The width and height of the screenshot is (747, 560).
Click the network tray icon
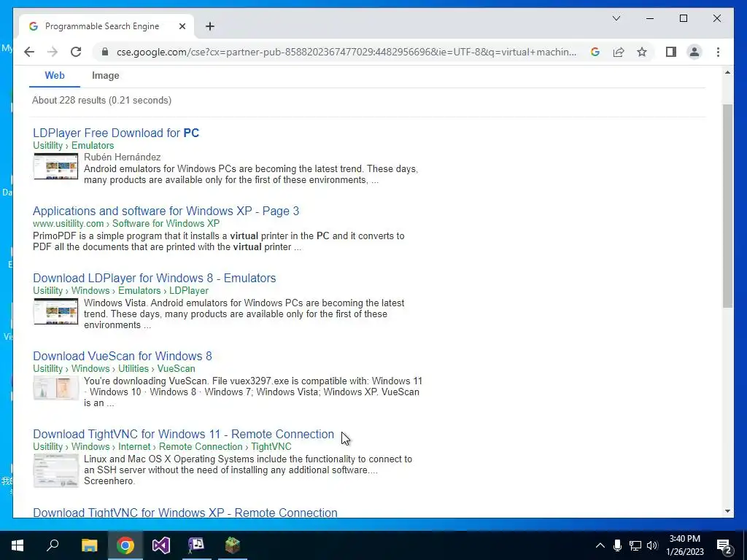coord(635,545)
